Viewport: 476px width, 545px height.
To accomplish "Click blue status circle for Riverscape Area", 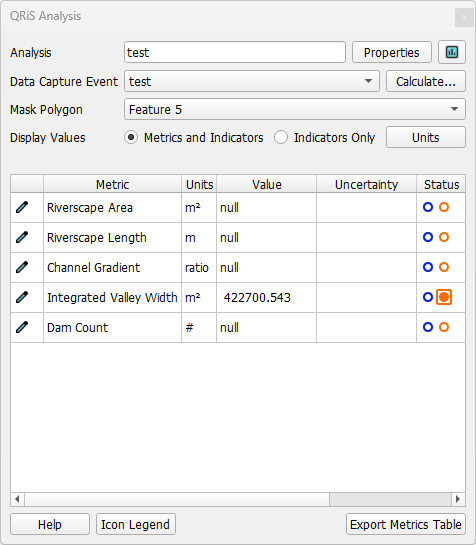I will [428, 207].
